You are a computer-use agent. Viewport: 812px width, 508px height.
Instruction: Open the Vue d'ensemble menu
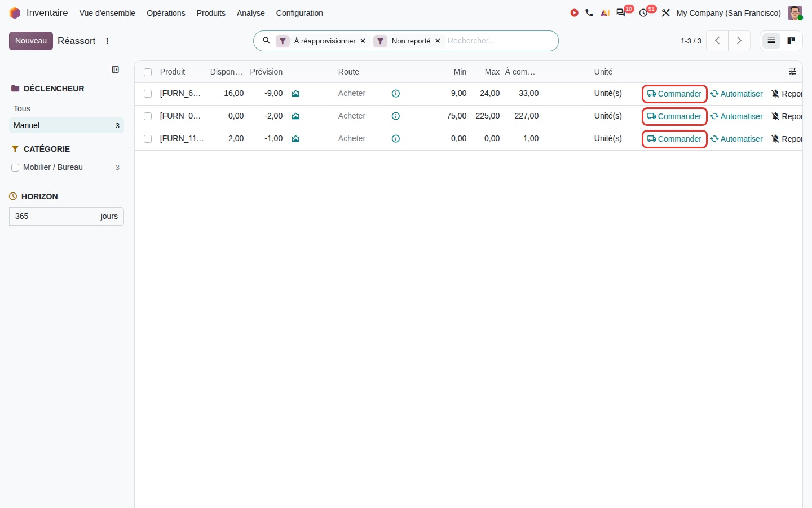pos(107,13)
